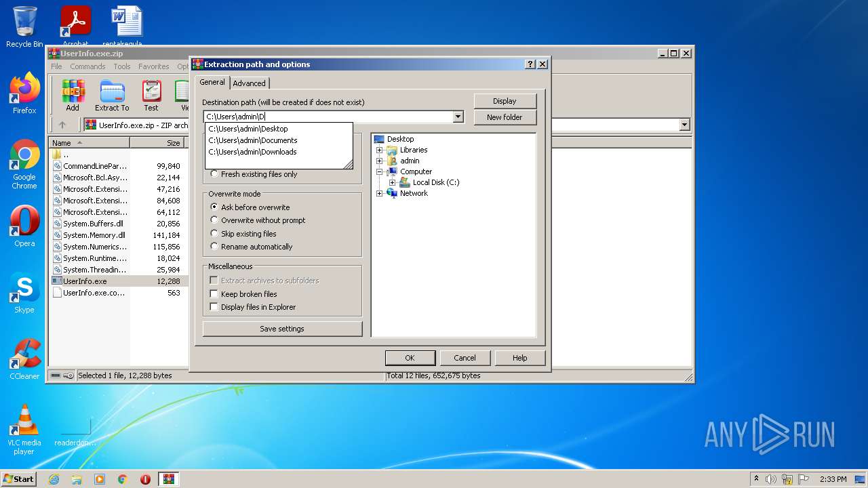Screen dimensions: 868x488
Task: Switch to the General tab
Action: pyautogui.click(x=212, y=82)
